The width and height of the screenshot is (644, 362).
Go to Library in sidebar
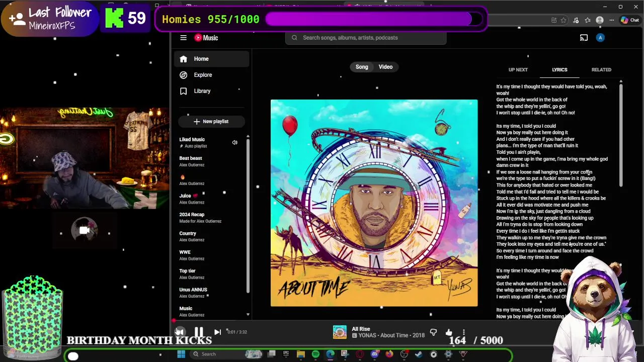coord(211,91)
